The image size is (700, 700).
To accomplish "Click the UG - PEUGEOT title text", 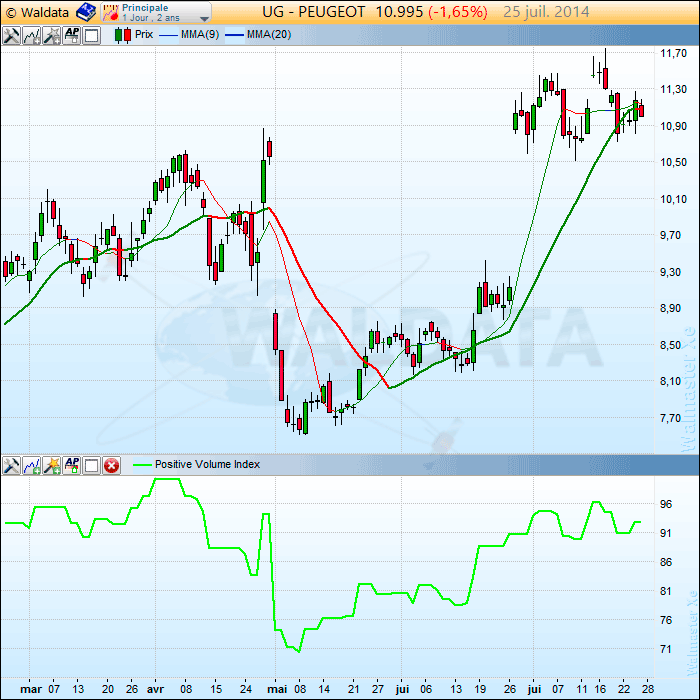I will [313, 12].
